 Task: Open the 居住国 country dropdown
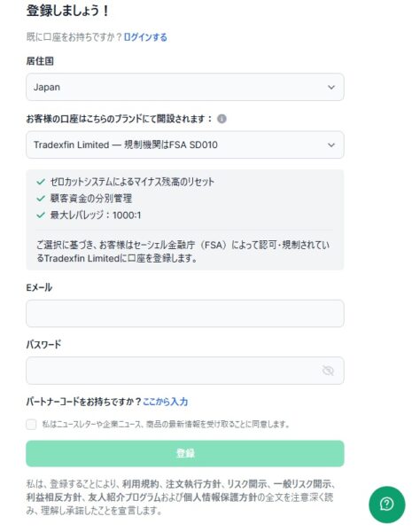[185, 87]
